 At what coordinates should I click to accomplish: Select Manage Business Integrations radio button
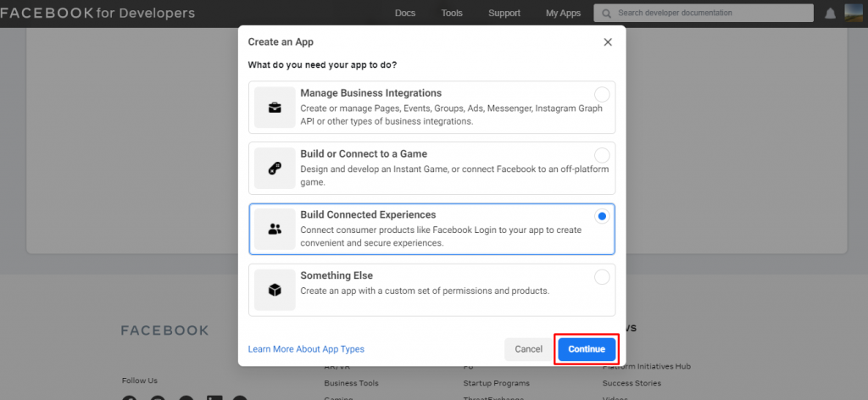point(602,95)
